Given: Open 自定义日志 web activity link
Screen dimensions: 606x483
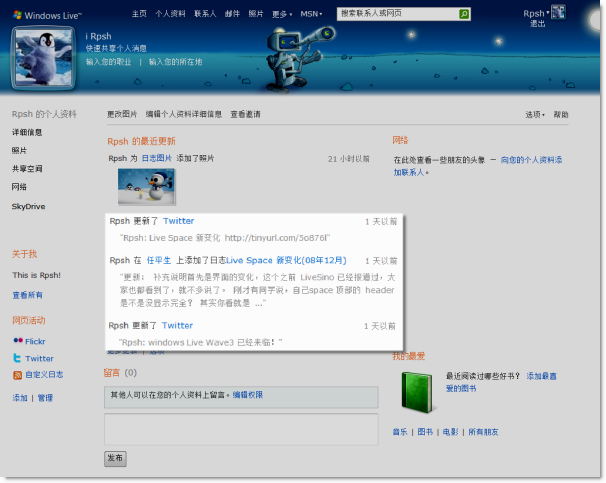Looking at the screenshot, I should click(44, 374).
